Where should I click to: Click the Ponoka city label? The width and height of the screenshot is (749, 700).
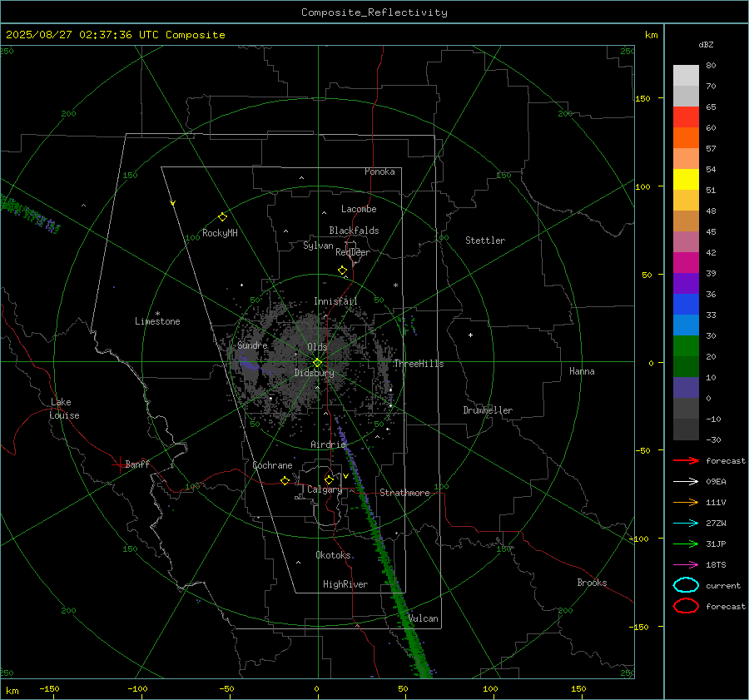[x=379, y=171]
